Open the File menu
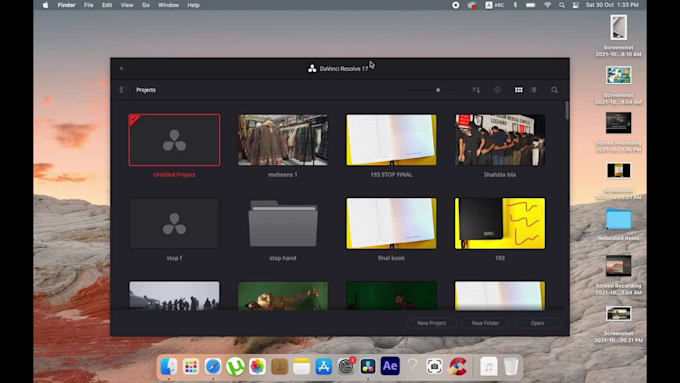This screenshot has height=383, width=680. point(88,5)
